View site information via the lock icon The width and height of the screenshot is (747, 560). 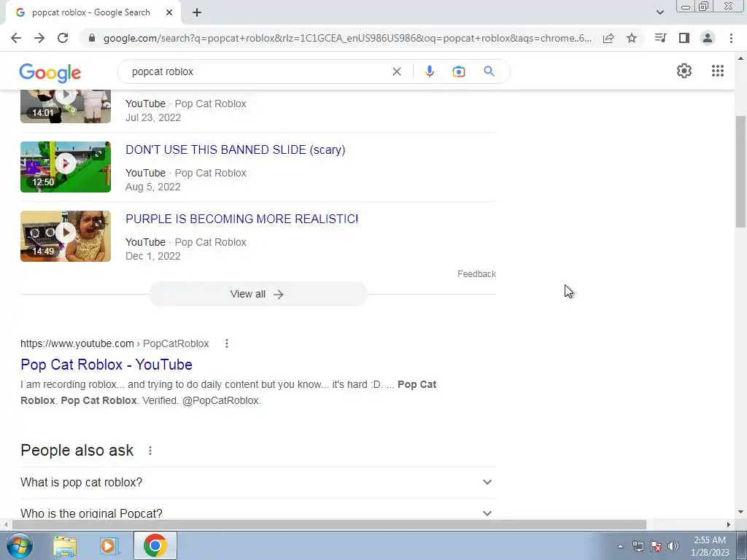[x=92, y=38]
